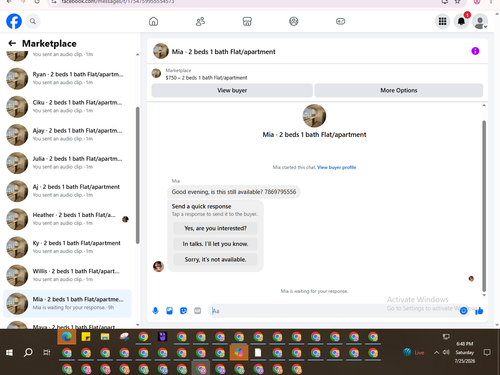Open the Gaming icon in top navigation

pyautogui.click(x=340, y=22)
